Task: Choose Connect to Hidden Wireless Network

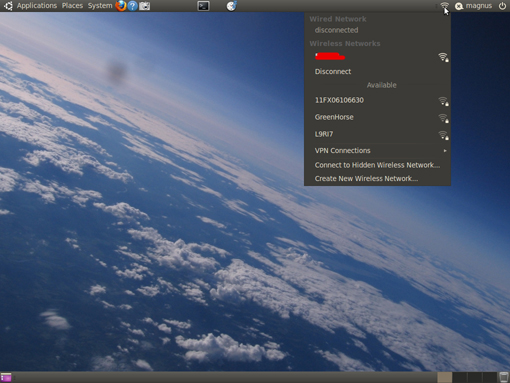Action: tap(377, 165)
